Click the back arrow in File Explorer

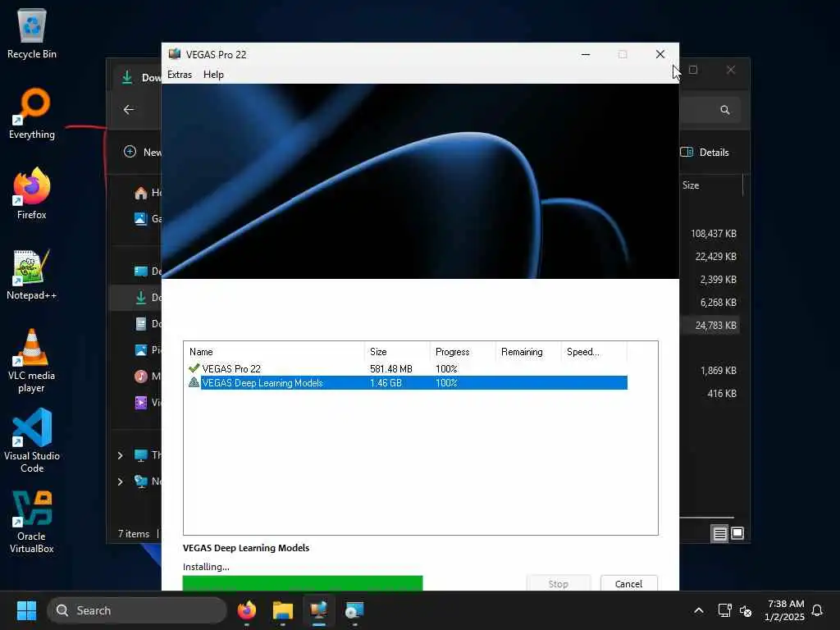coord(129,109)
